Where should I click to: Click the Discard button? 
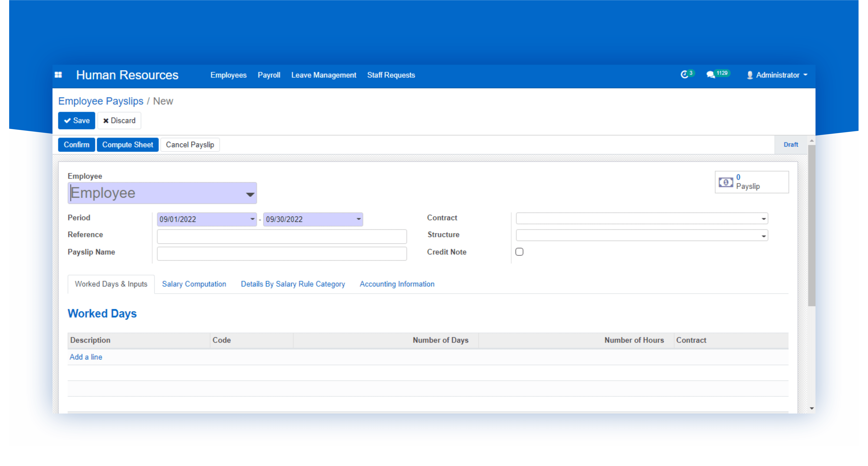[119, 121]
